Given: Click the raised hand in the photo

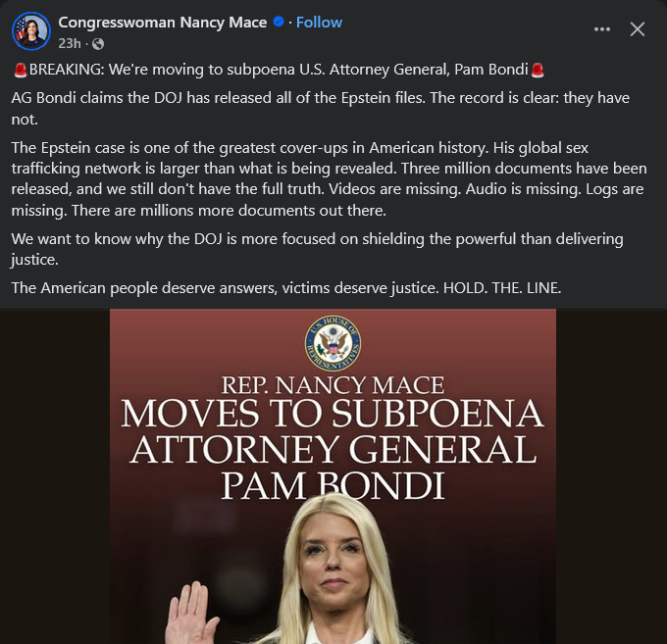Looking at the screenshot, I should (x=192, y=612).
